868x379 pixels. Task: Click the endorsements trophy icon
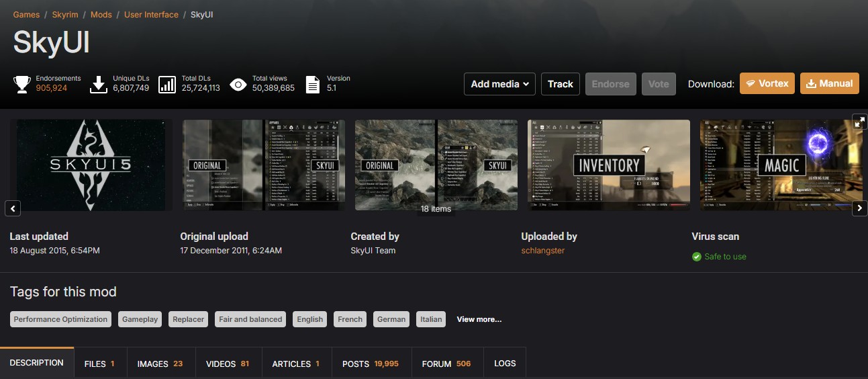(22, 84)
